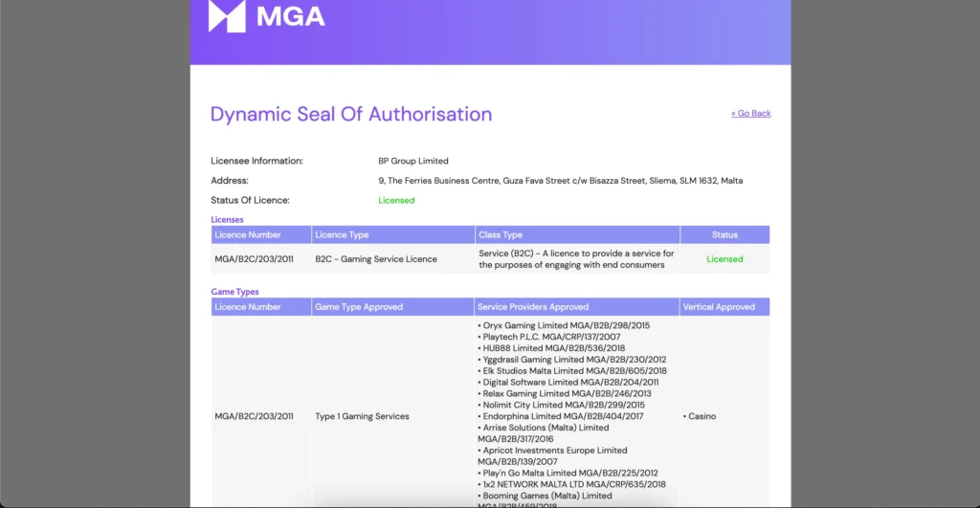Click B2C - Gaming Service Licence cell
Screen dimensions: 980x508
pyautogui.click(x=376, y=259)
